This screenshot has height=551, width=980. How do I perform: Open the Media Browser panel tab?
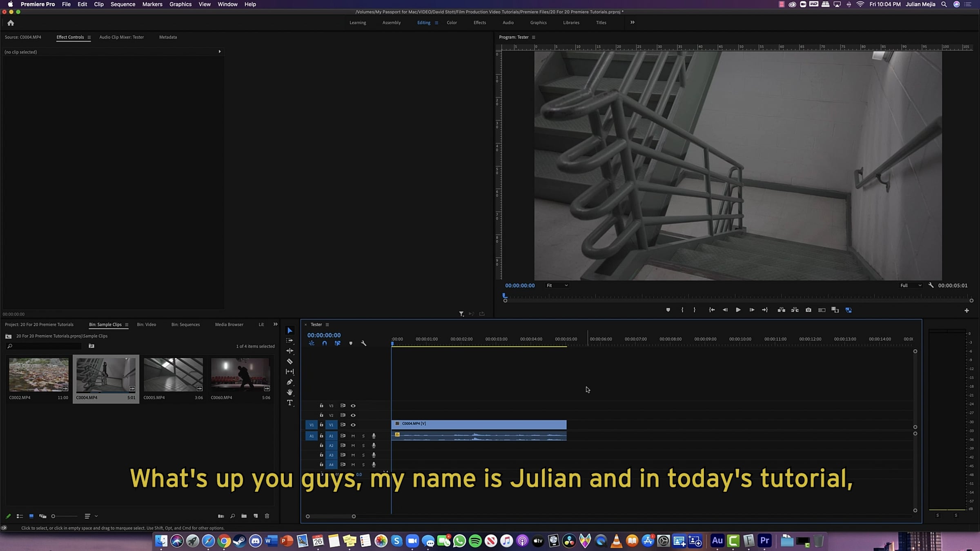click(x=229, y=324)
